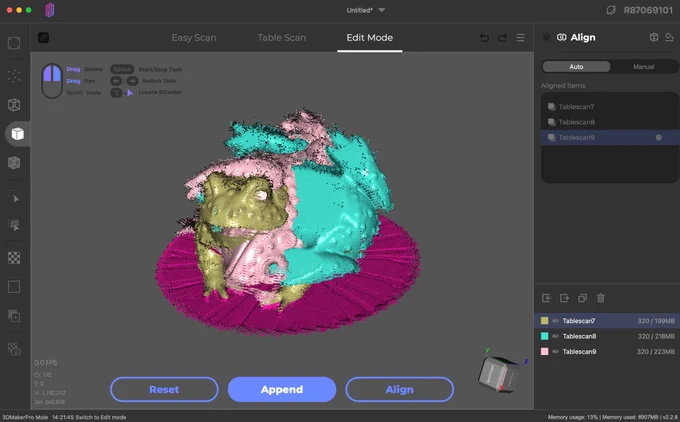Click the purple app logo in title bar

point(50,10)
